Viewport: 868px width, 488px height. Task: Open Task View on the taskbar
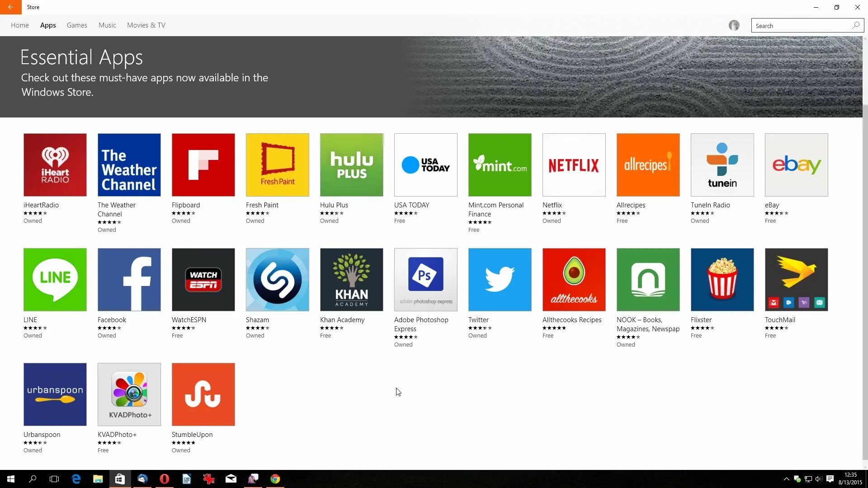click(x=54, y=479)
